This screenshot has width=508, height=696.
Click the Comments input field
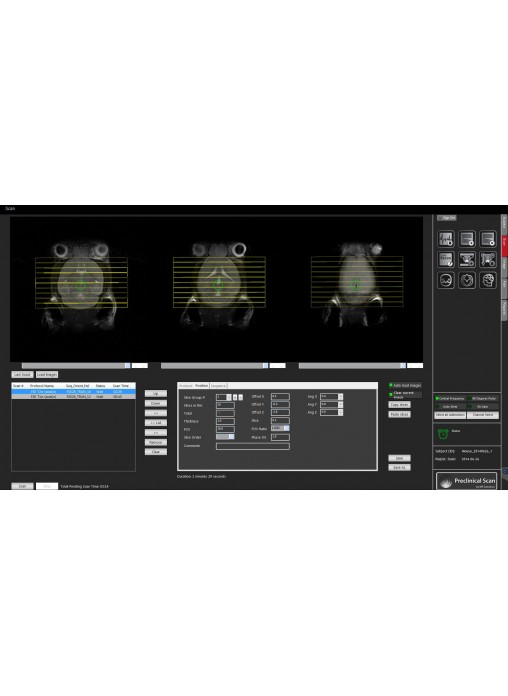[253, 446]
